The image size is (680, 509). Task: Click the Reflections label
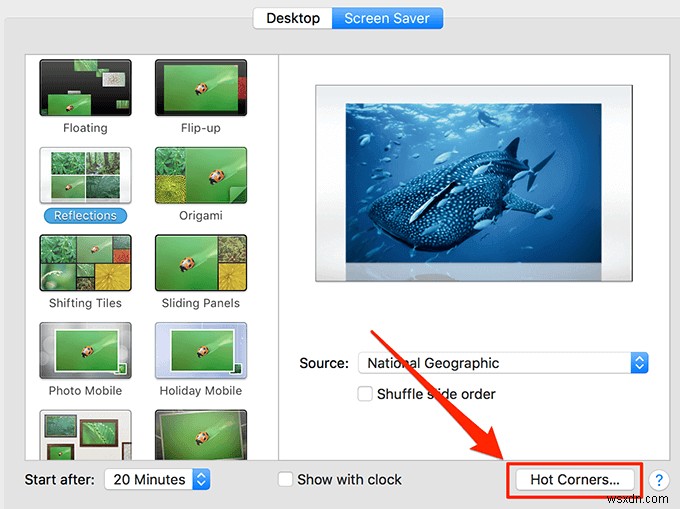(85, 215)
